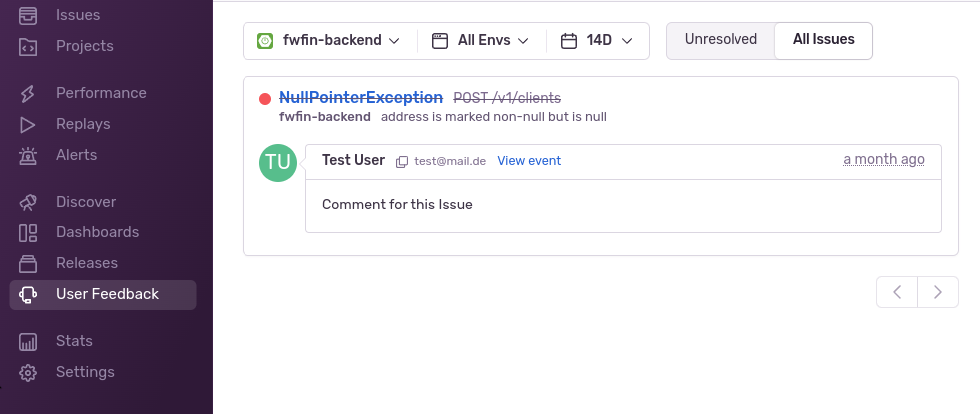The width and height of the screenshot is (980, 414).
Task: Switch the filter to All Issues
Action: (x=823, y=39)
